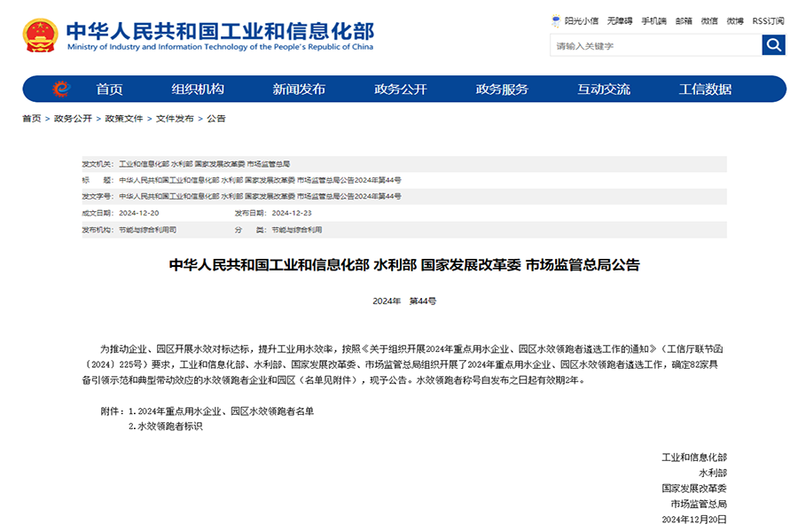Click the 发文机关 value row text
The image size is (798, 532).
click(x=205, y=164)
